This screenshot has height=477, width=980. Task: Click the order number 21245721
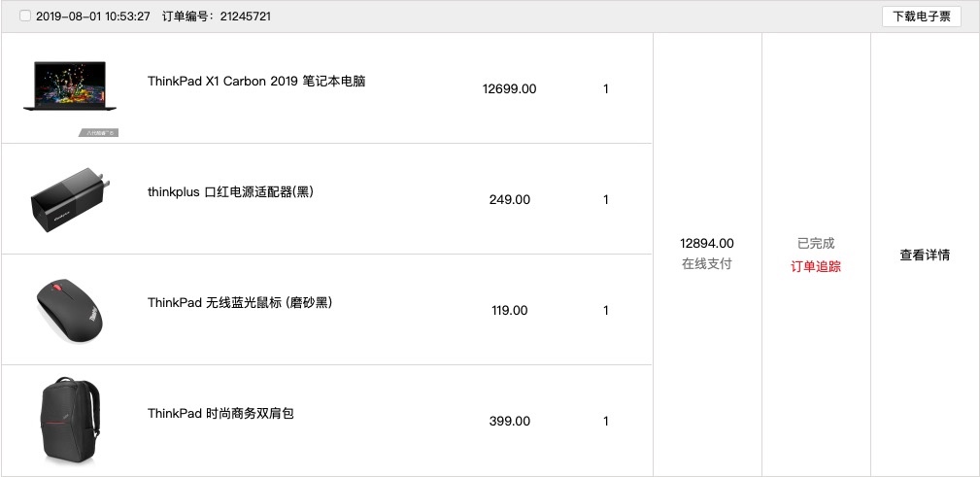click(245, 17)
